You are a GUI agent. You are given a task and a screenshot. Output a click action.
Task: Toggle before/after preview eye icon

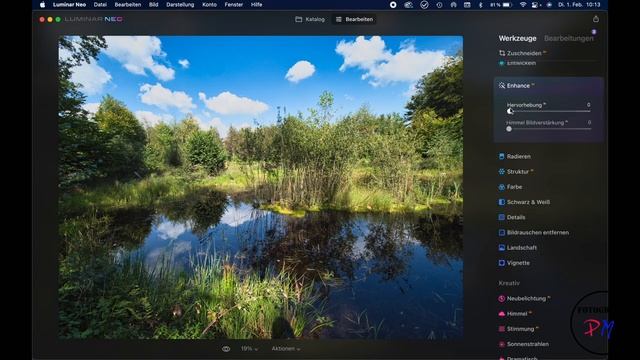pyautogui.click(x=226, y=349)
